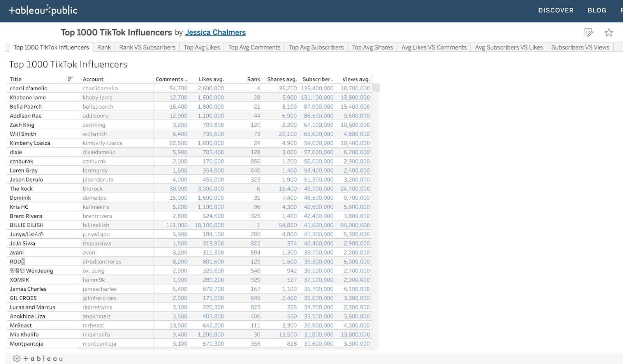Select the Will Smith row title

coord(23,134)
